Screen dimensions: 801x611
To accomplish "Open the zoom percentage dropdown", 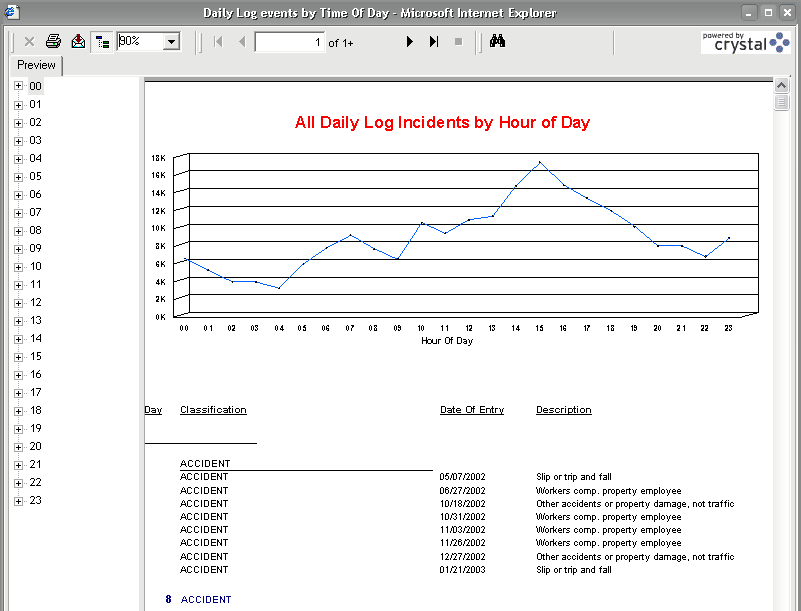I will pos(171,42).
